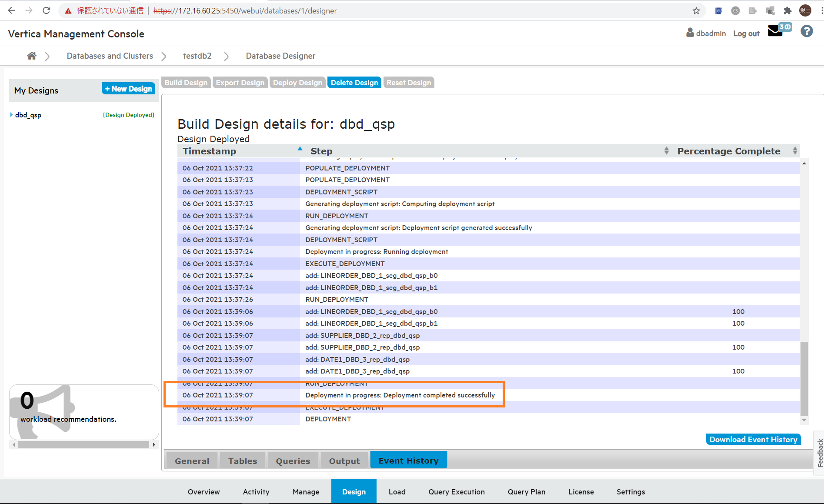Click the Deploy Design button
Image resolution: width=824 pixels, height=504 pixels.
(298, 83)
